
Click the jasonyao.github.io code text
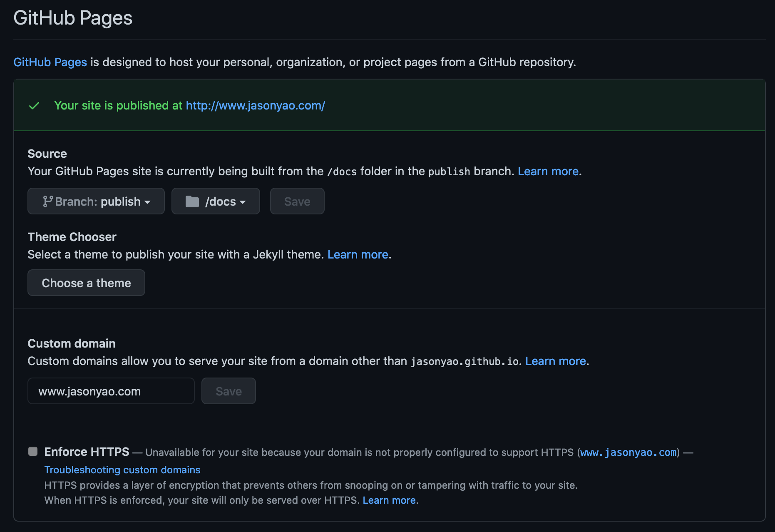465,361
